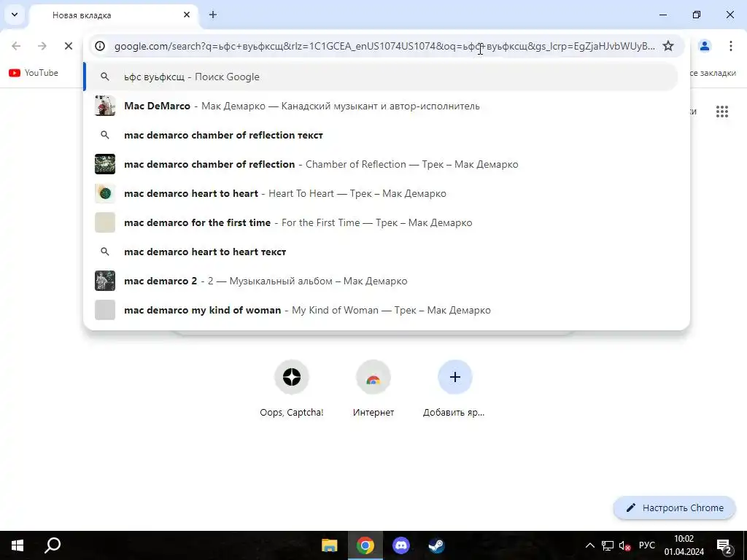Open Discord from the taskbar
Viewport: 747px width, 560px height.
[x=401, y=545]
